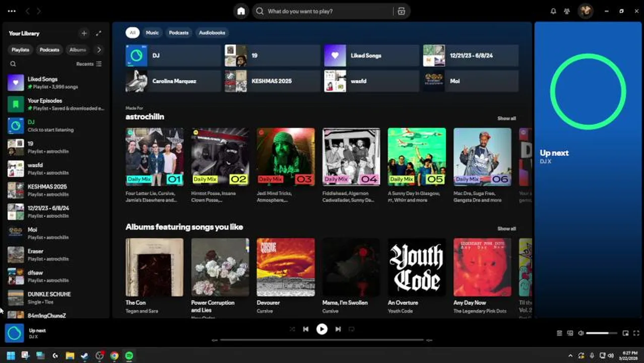Open the Youth Code An Overture album
Image resolution: width=644 pixels, height=363 pixels.
pyautogui.click(x=417, y=267)
